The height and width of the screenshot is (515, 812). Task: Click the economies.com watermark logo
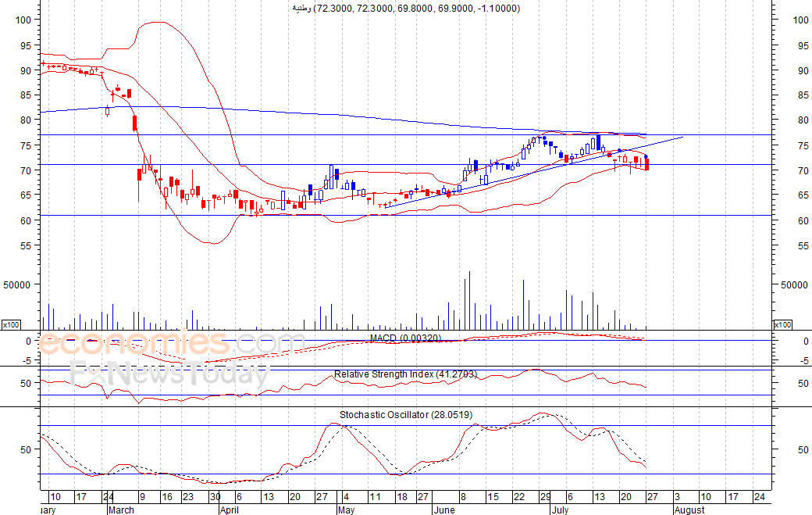[x=172, y=343]
